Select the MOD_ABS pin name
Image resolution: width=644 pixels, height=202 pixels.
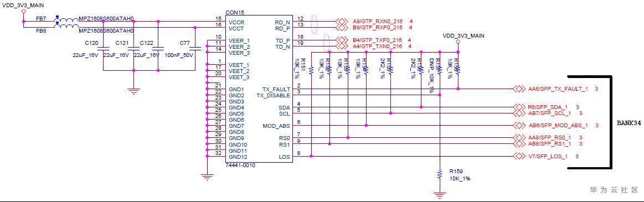[x=276, y=126]
